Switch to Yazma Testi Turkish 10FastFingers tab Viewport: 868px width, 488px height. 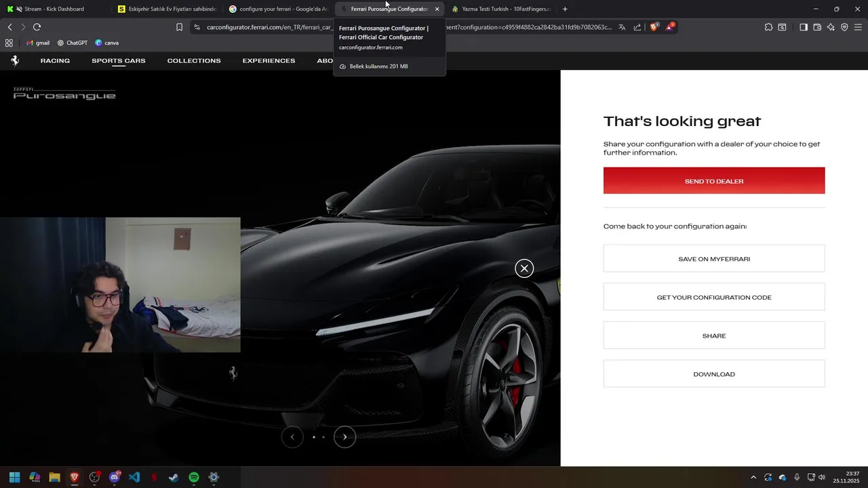(x=500, y=9)
